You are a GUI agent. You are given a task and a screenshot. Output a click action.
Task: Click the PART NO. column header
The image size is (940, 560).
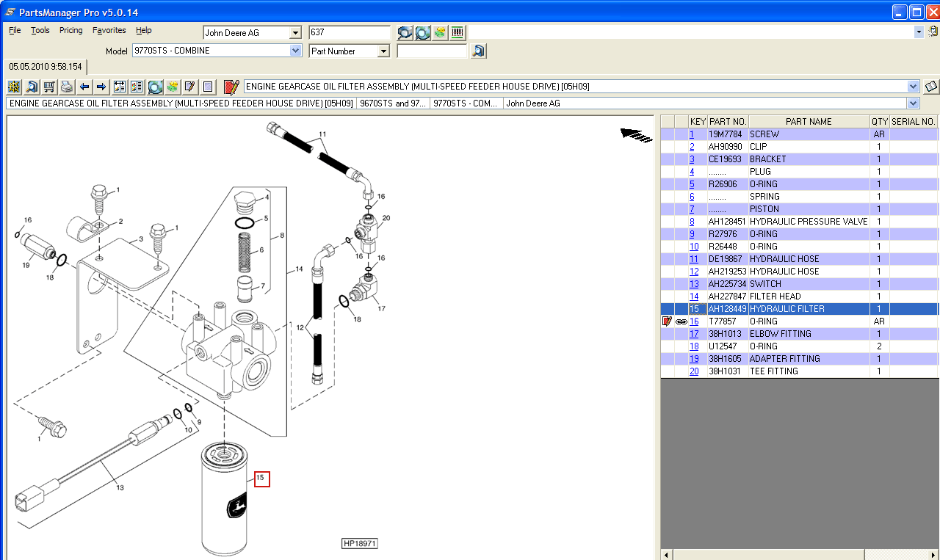(x=728, y=121)
